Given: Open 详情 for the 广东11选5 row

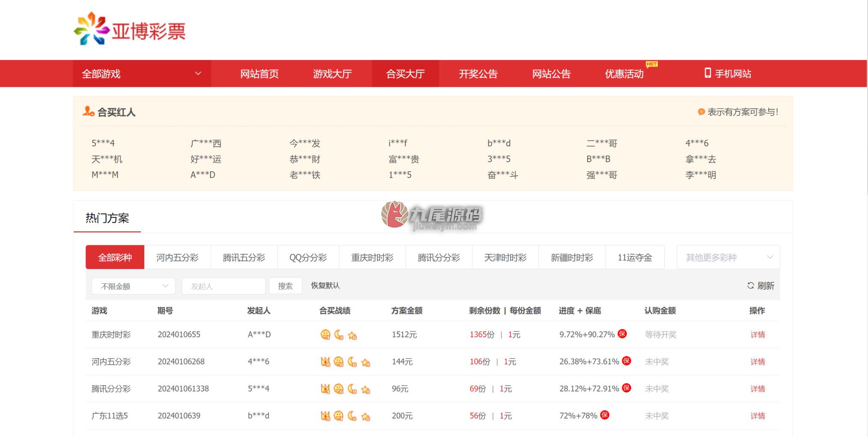Looking at the screenshot, I should (758, 416).
